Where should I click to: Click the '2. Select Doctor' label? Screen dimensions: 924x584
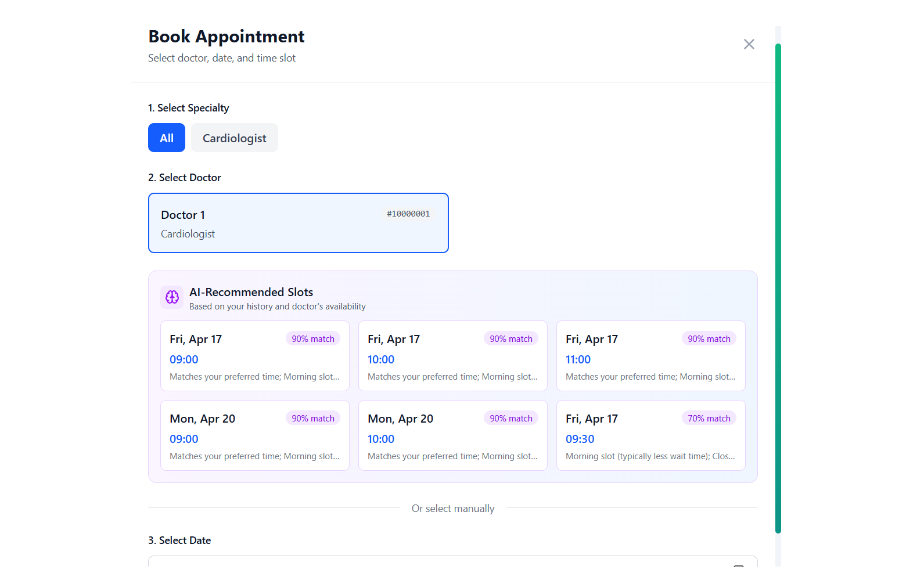tap(185, 178)
